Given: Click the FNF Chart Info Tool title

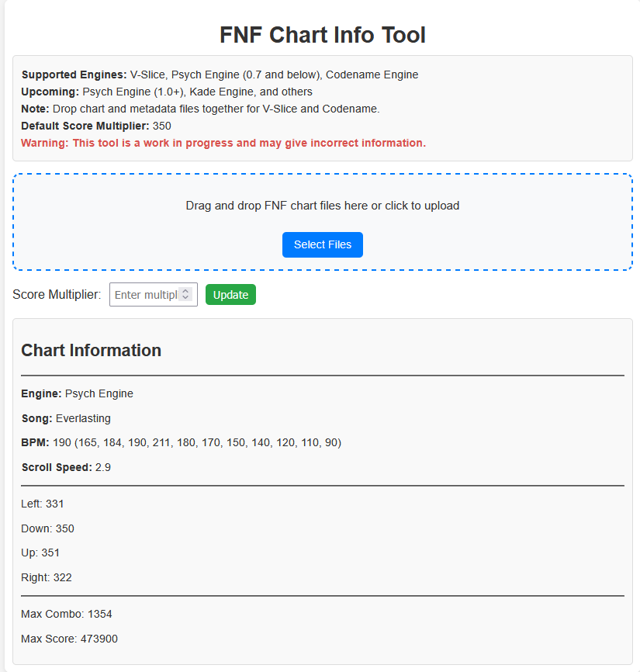Looking at the screenshot, I should (x=322, y=35).
